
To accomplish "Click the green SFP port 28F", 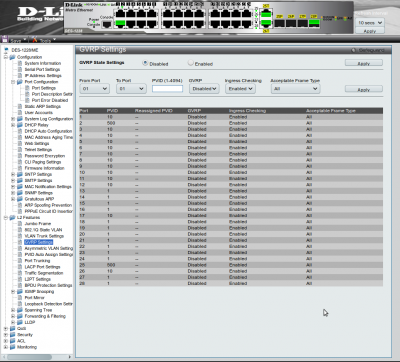I will 314,23.
